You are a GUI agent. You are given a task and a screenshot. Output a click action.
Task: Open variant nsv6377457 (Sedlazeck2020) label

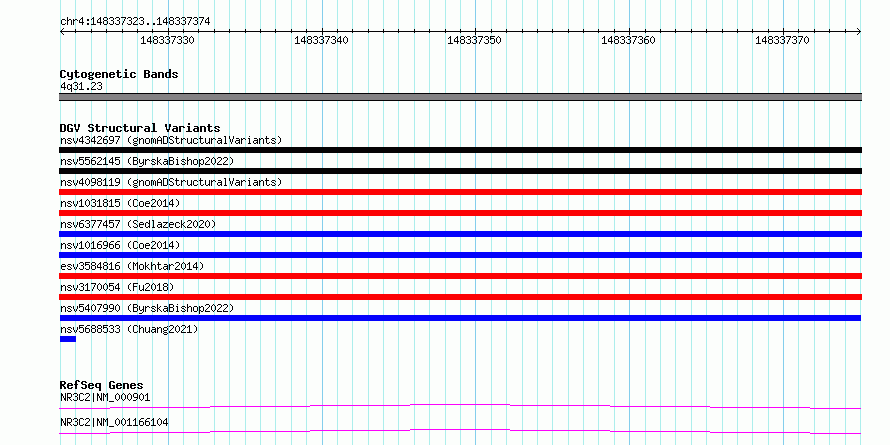click(x=138, y=224)
